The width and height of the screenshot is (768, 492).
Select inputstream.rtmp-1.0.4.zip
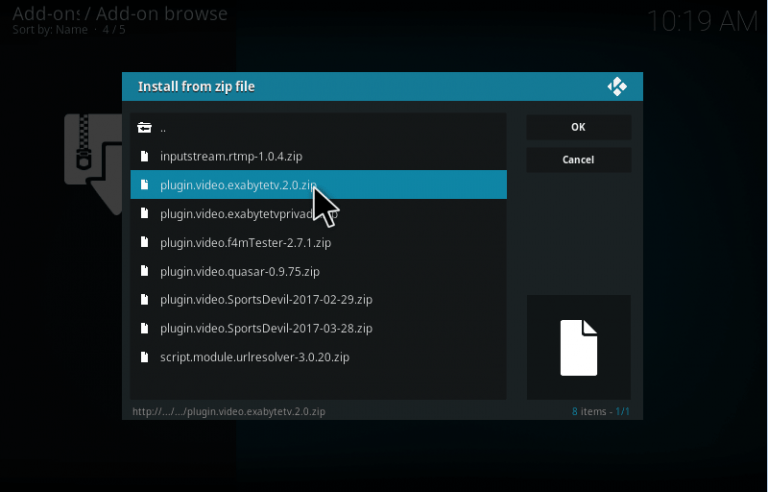[x=231, y=156]
